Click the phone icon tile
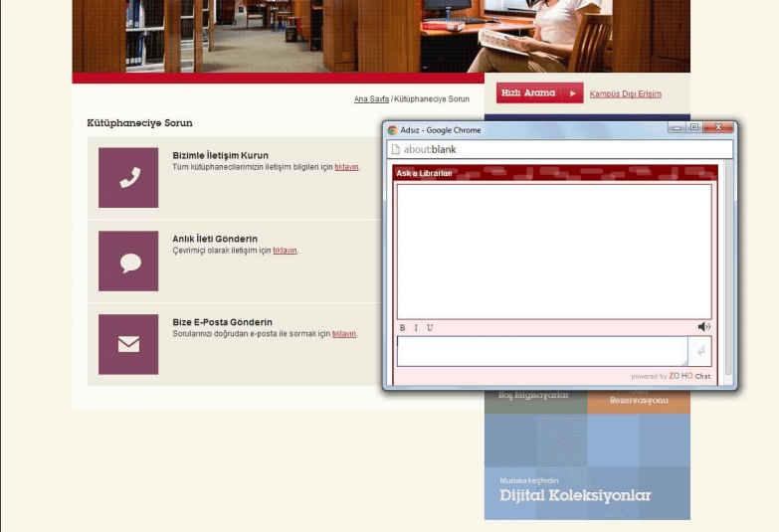The height and width of the screenshot is (532, 779). [128, 177]
